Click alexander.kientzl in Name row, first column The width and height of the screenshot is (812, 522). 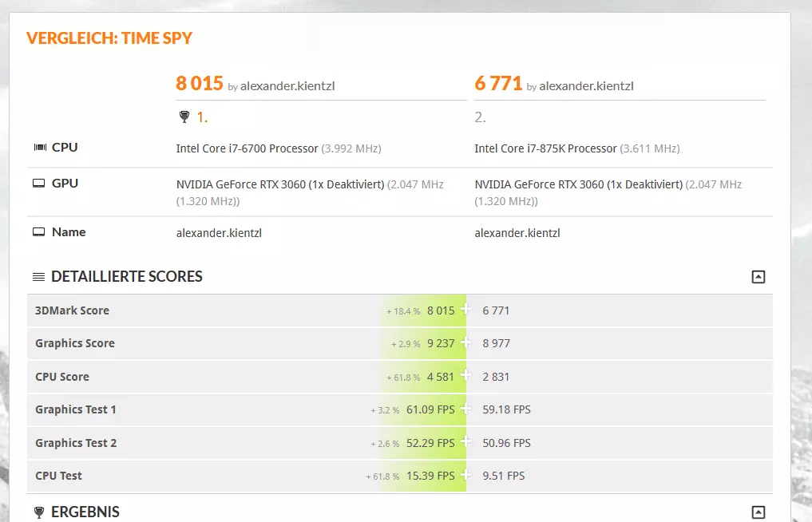click(219, 233)
